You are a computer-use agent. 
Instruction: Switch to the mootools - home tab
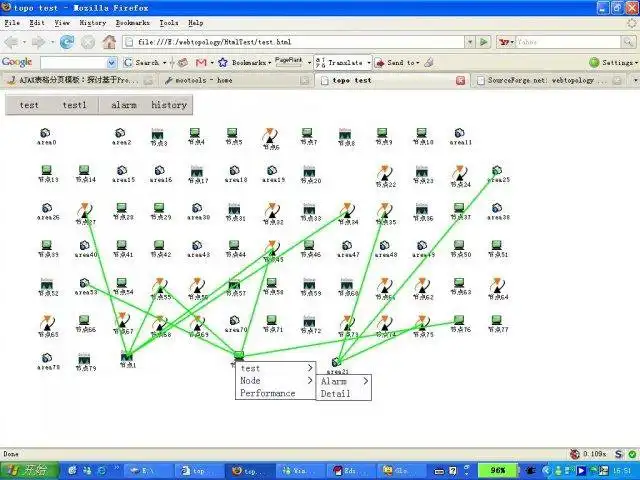click(237, 80)
